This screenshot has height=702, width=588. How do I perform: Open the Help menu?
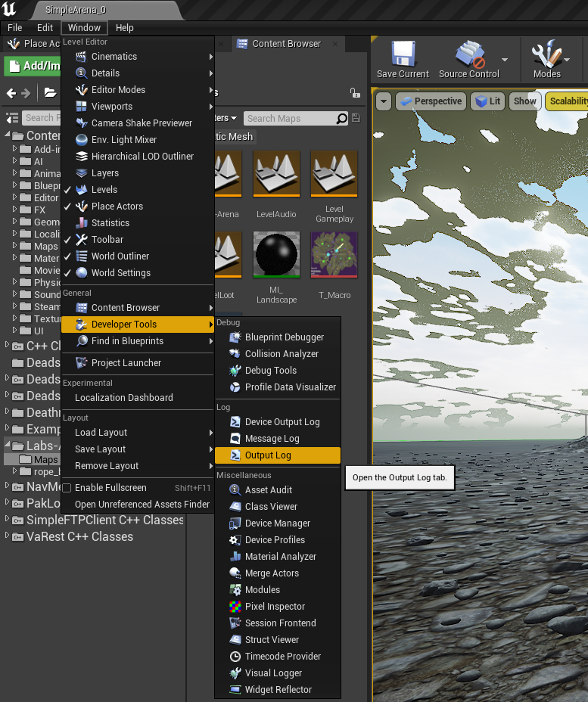coord(125,28)
